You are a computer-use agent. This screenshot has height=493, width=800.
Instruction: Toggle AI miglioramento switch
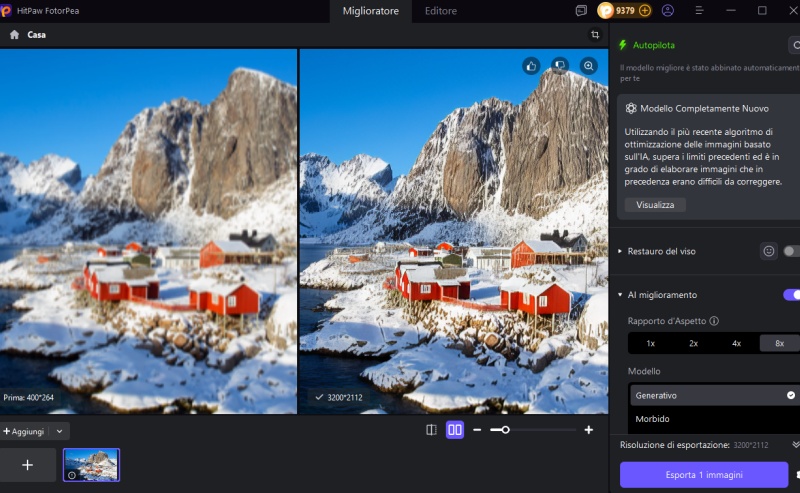click(792, 295)
